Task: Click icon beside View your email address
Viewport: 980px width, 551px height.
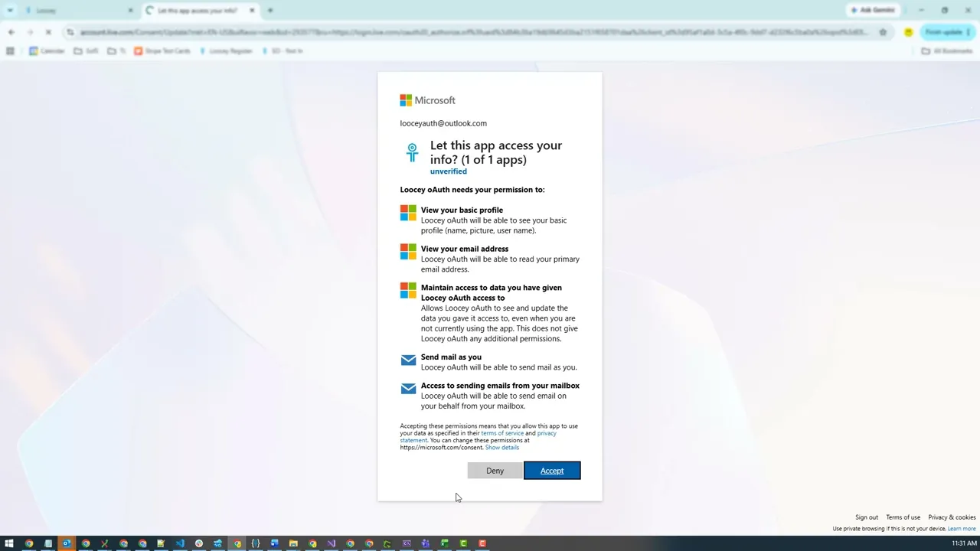Action: click(x=408, y=251)
